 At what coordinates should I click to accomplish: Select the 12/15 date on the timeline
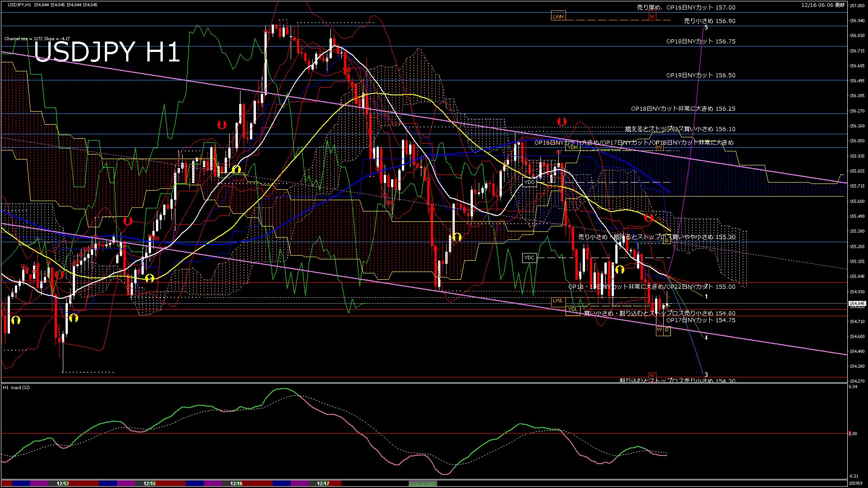click(x=150, y=483)
